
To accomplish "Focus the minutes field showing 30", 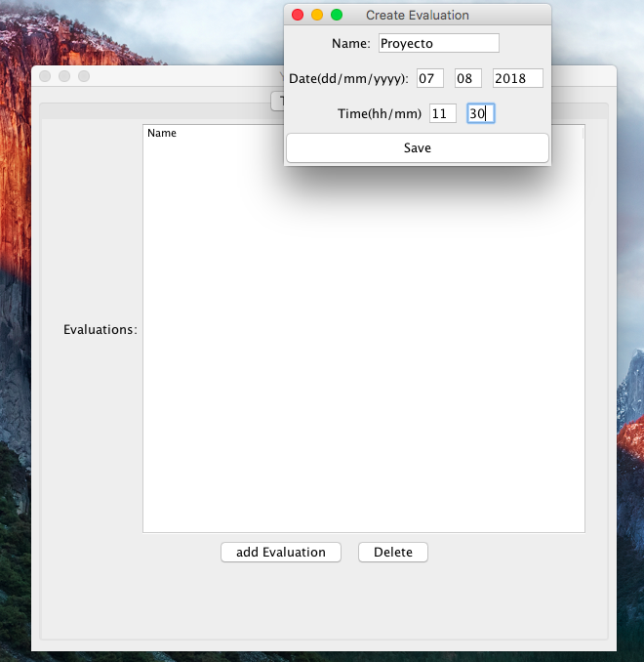I will pyautogui.click(x=480, y=113).
